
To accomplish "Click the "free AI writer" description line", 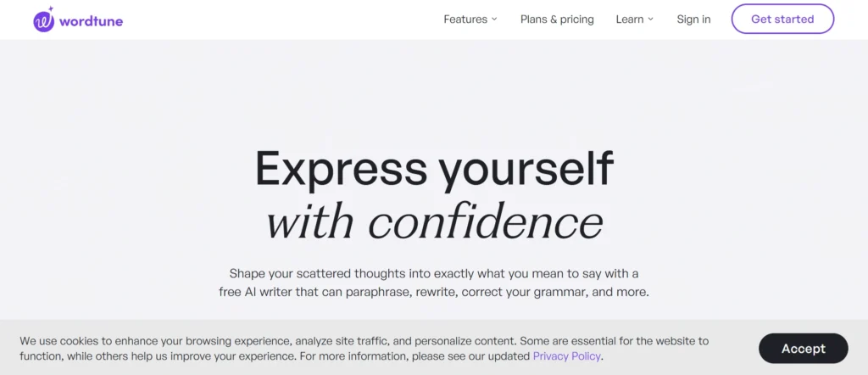I will [433, 292].
